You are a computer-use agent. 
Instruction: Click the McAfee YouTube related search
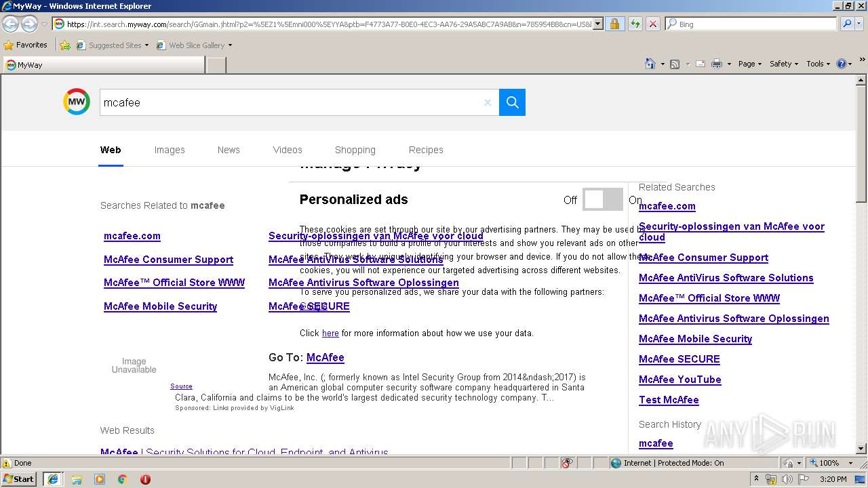pos(679,380)
